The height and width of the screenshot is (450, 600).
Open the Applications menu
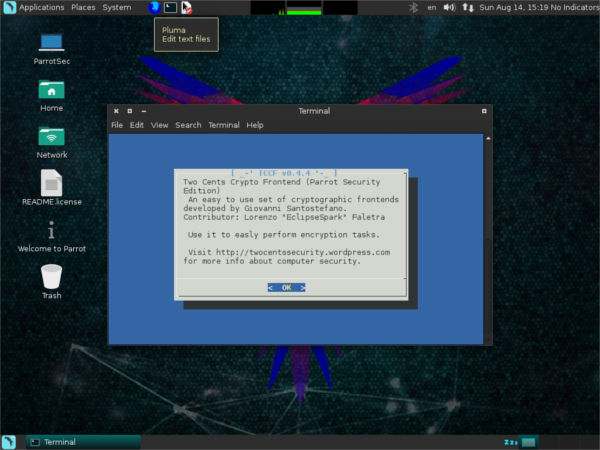(x=42, y=7)
